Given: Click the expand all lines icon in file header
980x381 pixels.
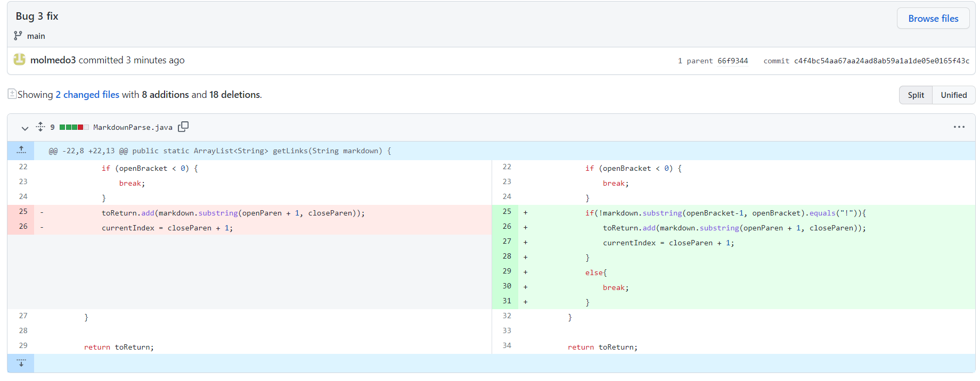Looking at the screenshot, I should click(x=40, y=127).
